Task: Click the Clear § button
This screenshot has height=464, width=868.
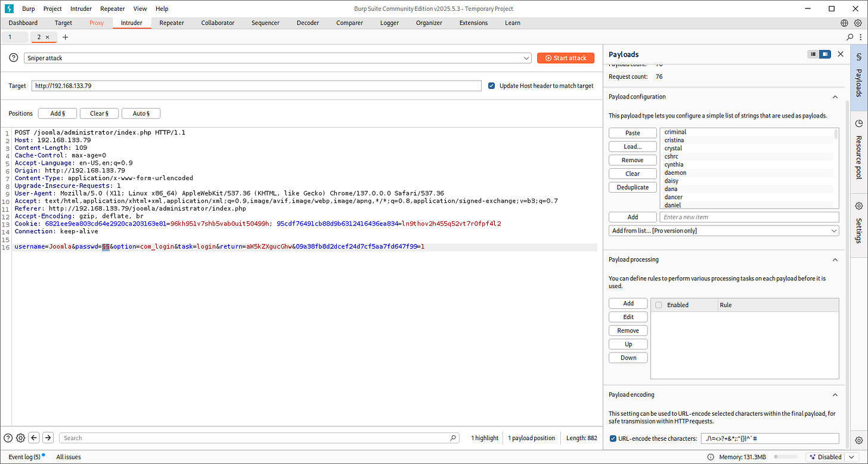Action: point(99,113)
